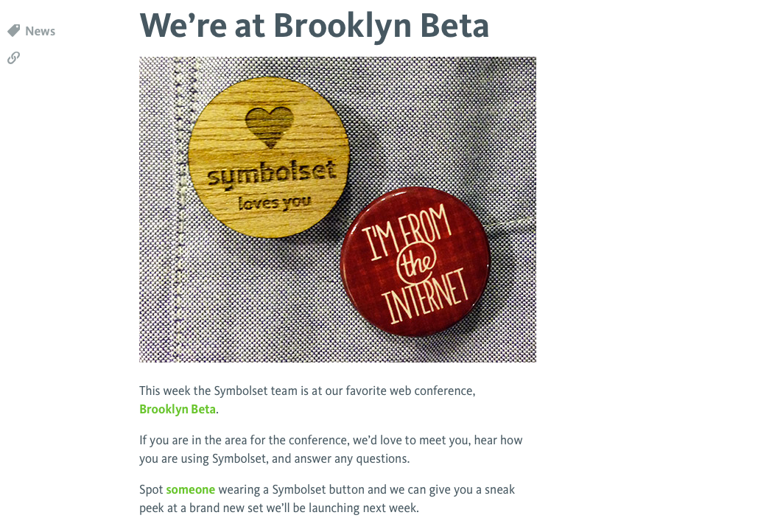
Task: Click the permalink chain icon
Action: [x=13, y=57]
